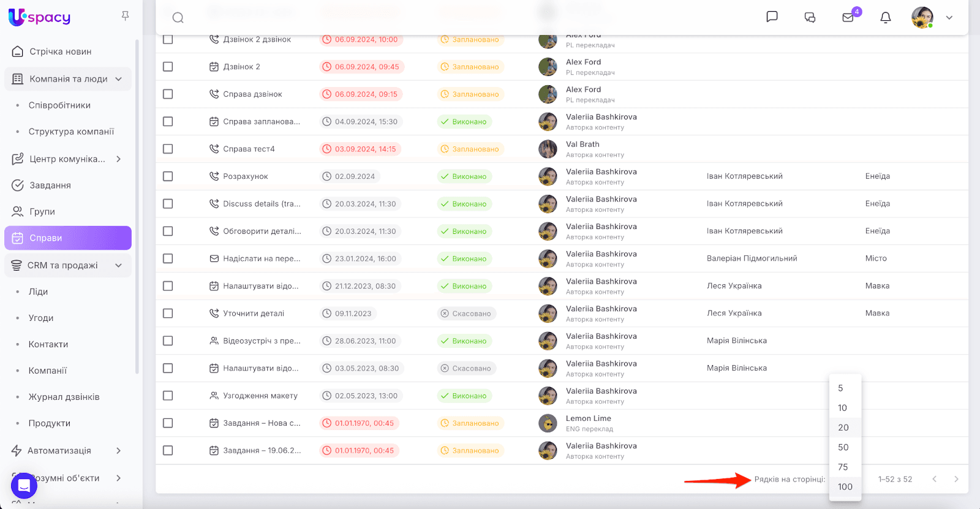Click the Скасовано status for Уточнити деталі
This screenshot has height=509, width=980.
(x=466, y=314)
